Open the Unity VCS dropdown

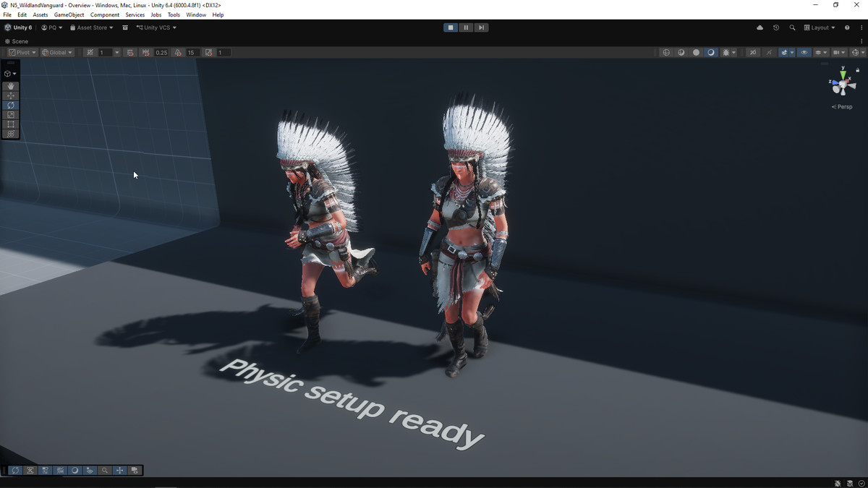click(x=156, y=27)
